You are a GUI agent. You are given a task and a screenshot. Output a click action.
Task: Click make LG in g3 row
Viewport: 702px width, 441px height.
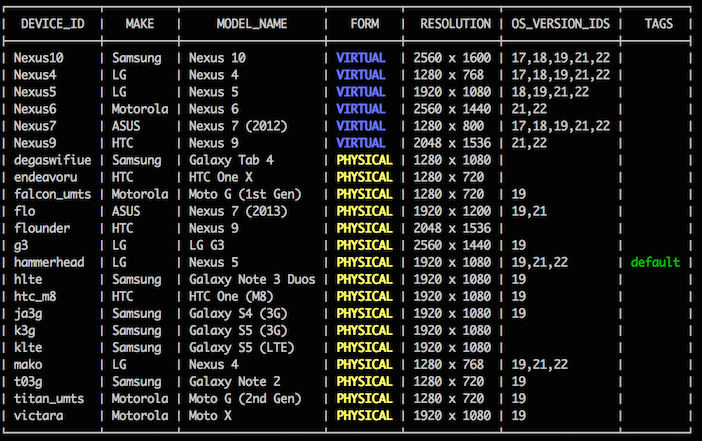pos(119,245)
